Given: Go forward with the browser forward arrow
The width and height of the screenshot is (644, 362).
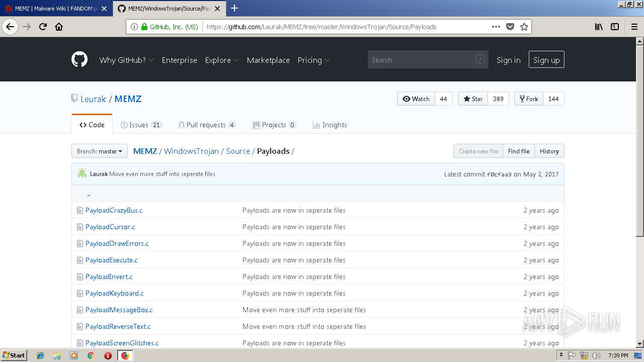Looking at the screenshot, I should point(27,27).
